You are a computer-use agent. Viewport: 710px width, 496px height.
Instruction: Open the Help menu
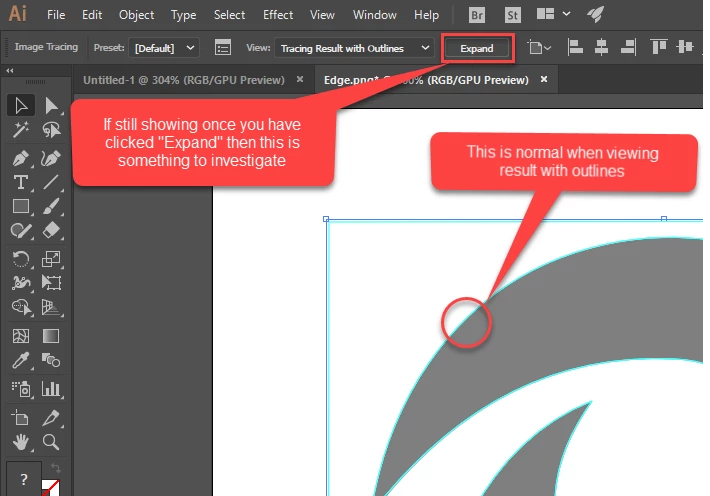coord(427,15)
